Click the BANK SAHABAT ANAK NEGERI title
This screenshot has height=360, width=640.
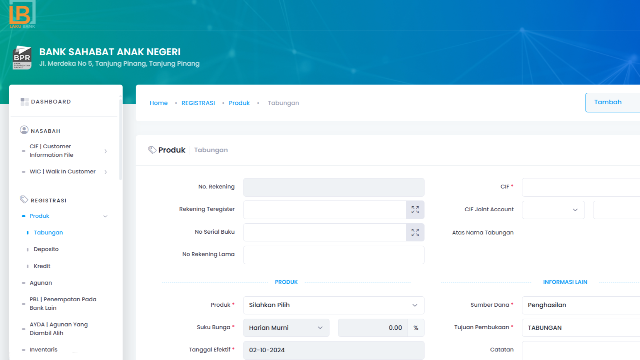(110, 52)
